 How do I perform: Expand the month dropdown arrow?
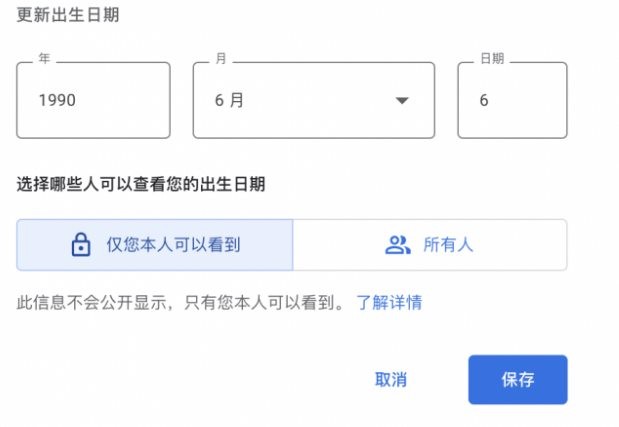402,101
